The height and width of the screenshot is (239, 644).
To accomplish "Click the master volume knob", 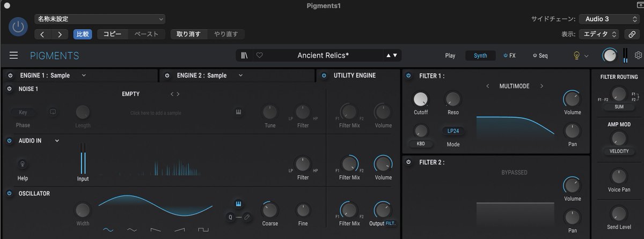I will point(609,55).
